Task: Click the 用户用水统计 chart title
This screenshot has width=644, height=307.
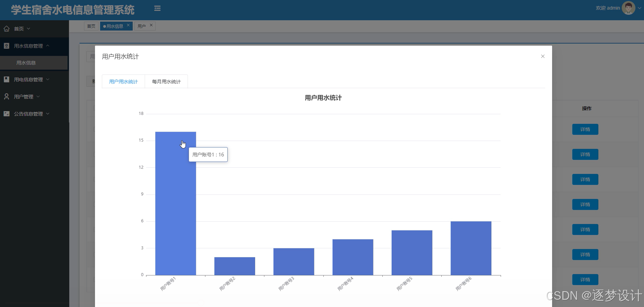Action: (x=323, y=98)
